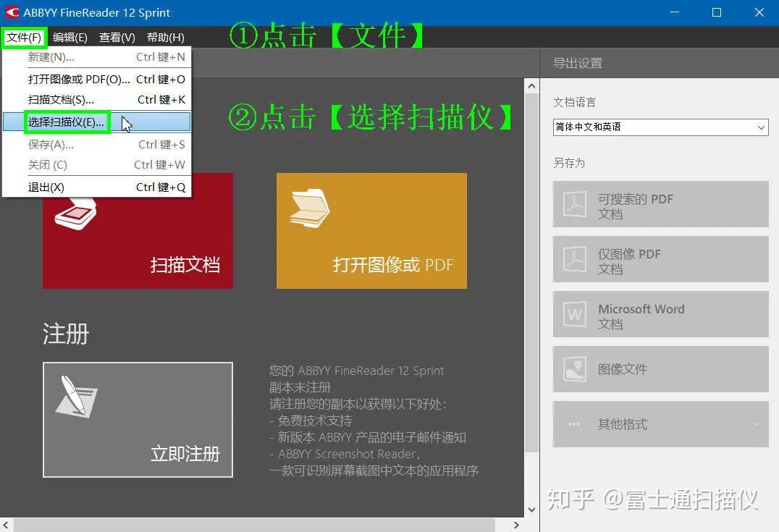The height and width of the screenshot is (532, 779).
Task: Minimize the FineReader window
Action: tap(674, 12)
